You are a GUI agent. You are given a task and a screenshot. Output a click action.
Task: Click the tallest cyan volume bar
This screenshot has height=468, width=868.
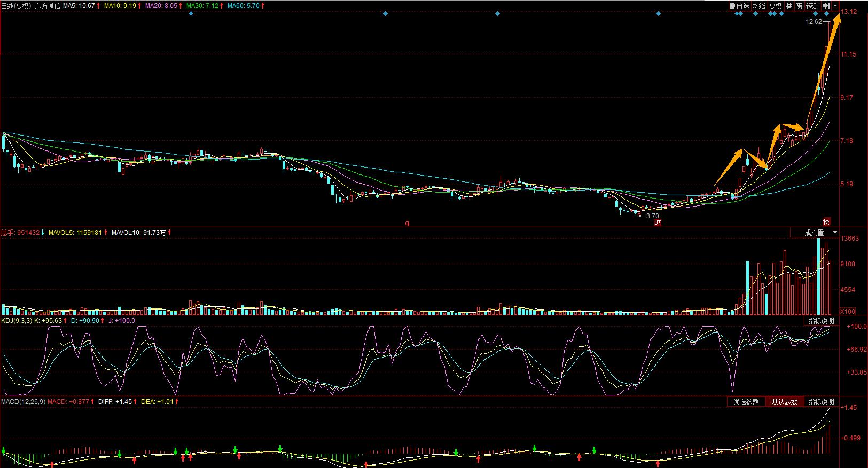point(818,276)
